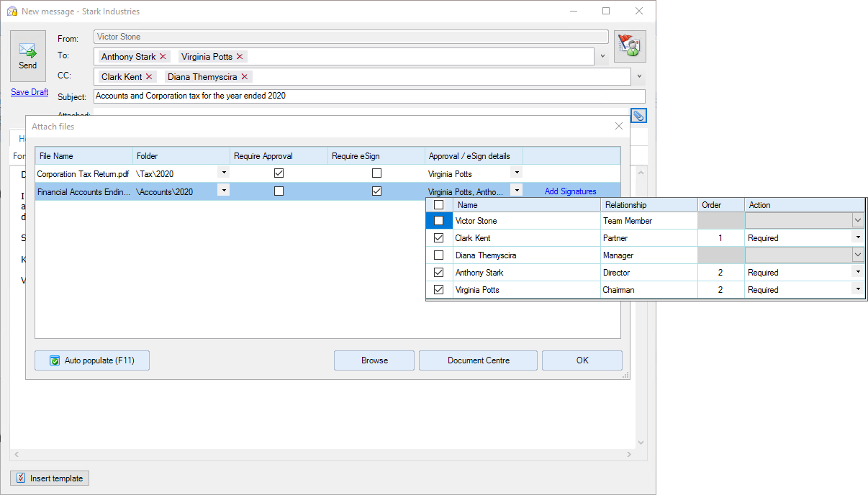Click the Require eSign column header

click(x=376, y=156)
